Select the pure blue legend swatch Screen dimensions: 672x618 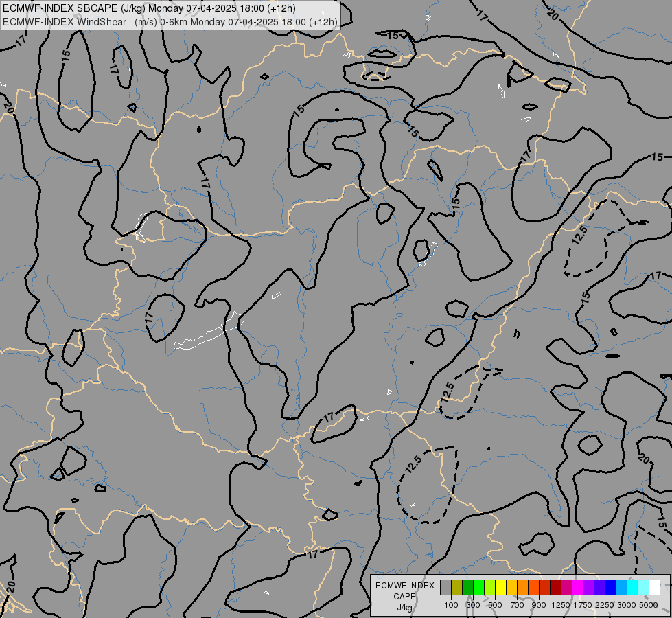pos(610,587)
